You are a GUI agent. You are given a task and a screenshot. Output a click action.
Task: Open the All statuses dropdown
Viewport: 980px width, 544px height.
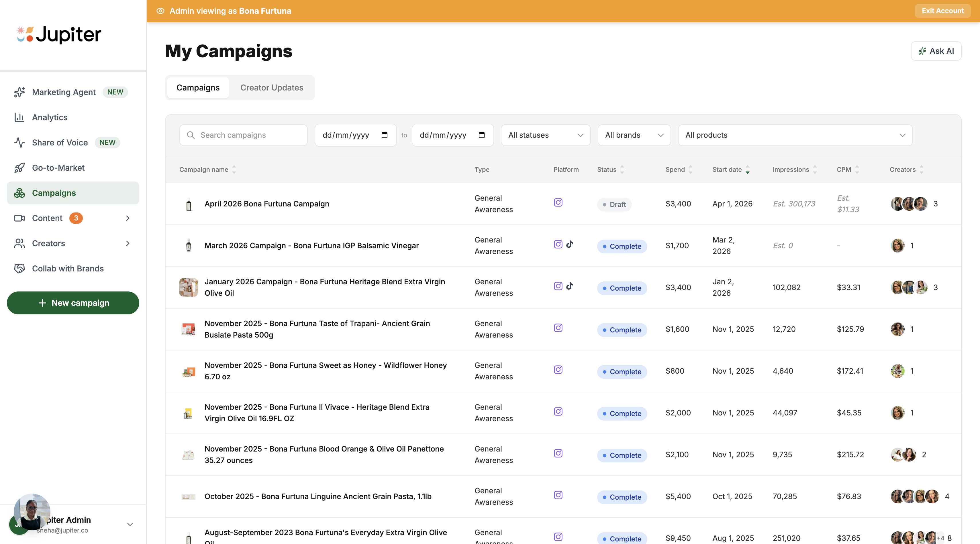pos(546,135)
